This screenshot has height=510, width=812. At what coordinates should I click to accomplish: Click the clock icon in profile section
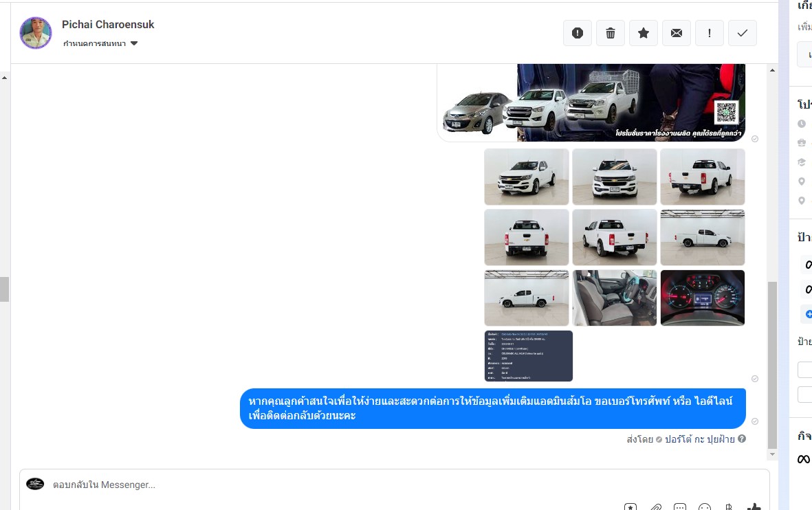click(x=802, y=124)
